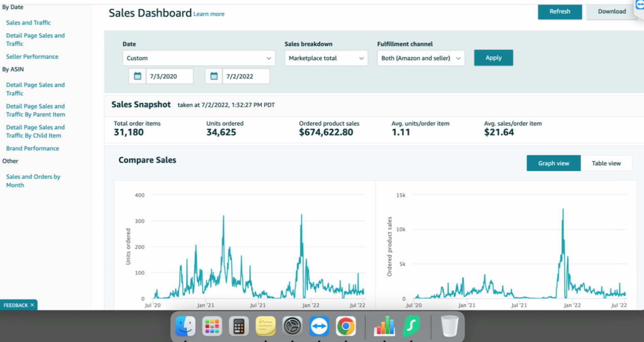Click the start date field 7/3/2020
The height and width of the screenshot is (342, 644).
coord(169,76)
